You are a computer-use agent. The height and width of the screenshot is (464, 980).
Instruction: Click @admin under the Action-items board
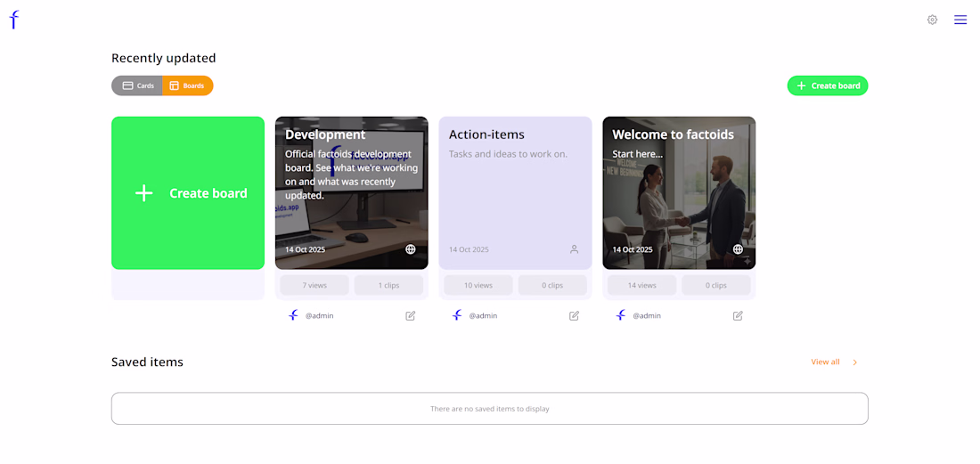483,316
